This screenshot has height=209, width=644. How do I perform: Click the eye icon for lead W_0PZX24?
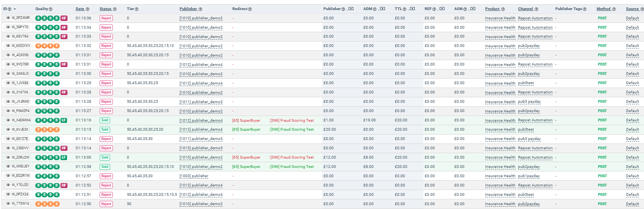pos(8,194)
